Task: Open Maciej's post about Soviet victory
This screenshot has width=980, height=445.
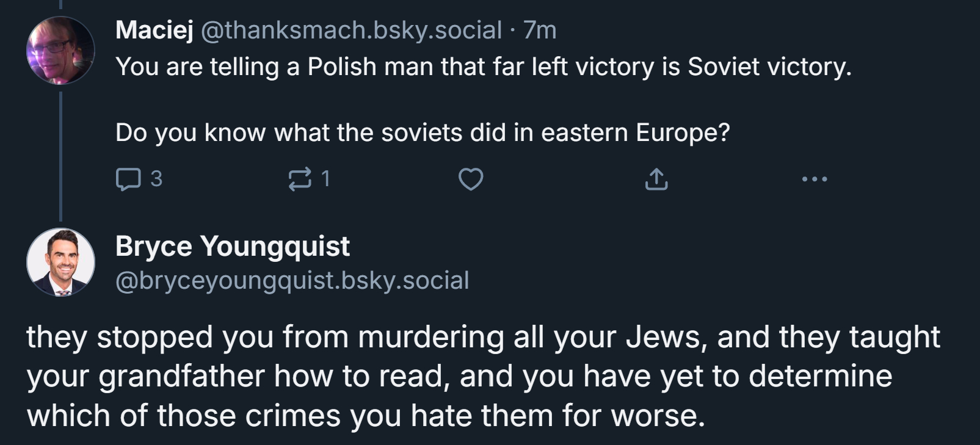Action: [483, 67]
